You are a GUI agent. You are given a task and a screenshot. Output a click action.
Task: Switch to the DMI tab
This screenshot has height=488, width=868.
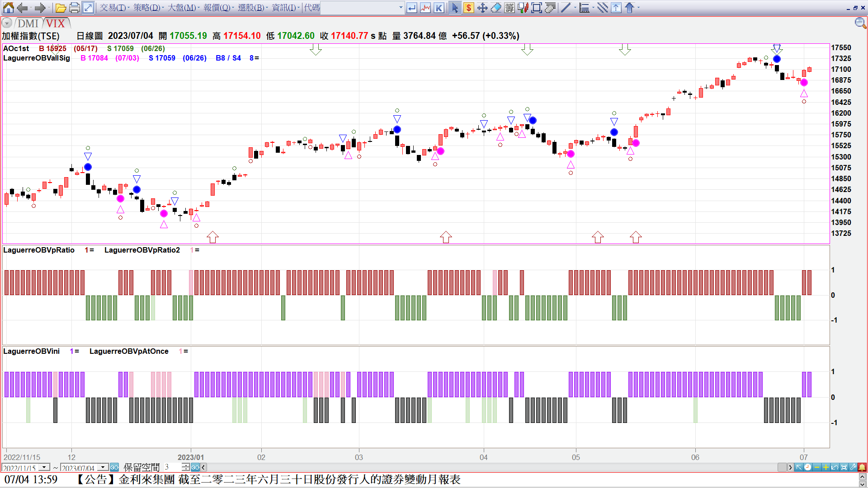[x=28, y=23]
